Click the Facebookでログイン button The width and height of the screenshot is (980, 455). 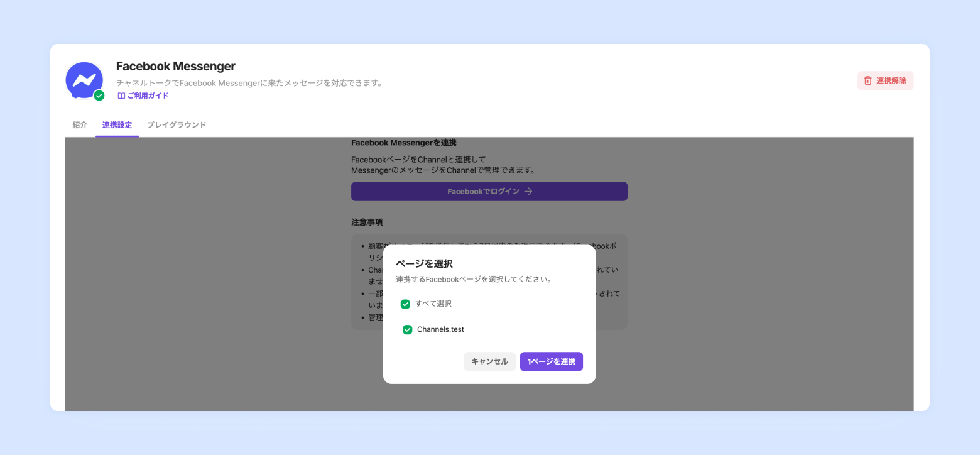pos(489,192)
